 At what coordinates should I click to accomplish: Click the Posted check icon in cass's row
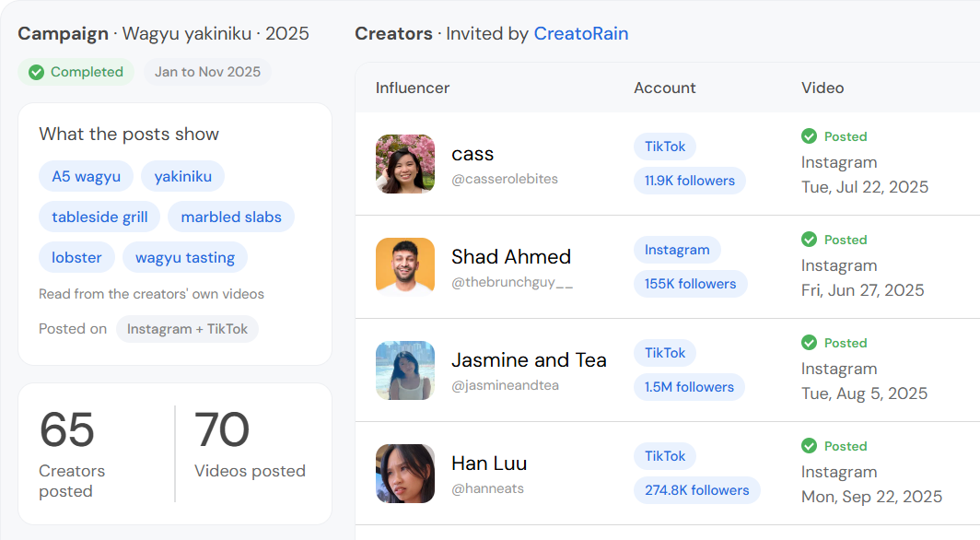809,136
